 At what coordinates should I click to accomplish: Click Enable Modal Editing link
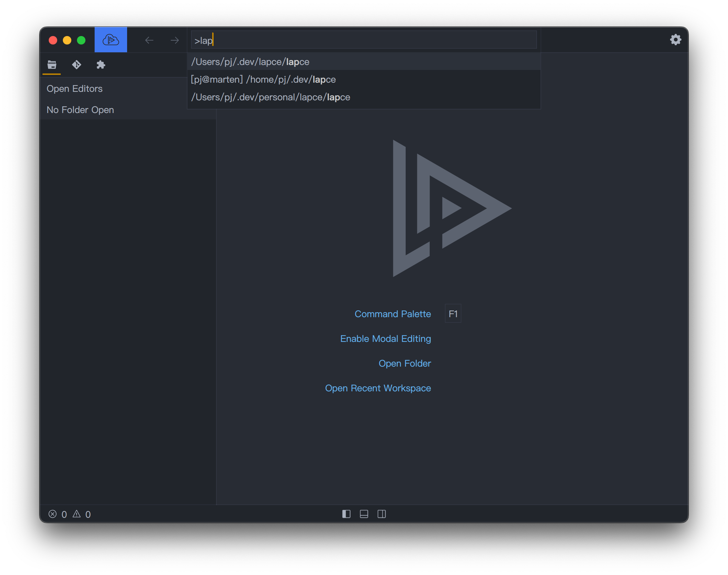(x=385, y=338)
